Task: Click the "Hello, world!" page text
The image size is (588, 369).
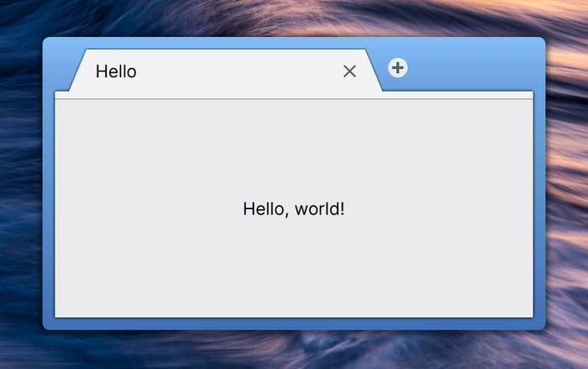Action: (294, 209)
